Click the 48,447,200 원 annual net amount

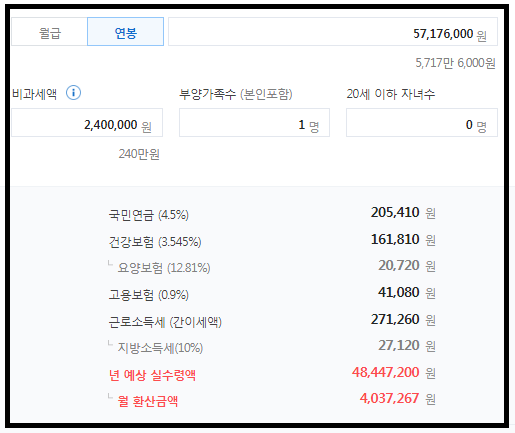tap(394, 372)
